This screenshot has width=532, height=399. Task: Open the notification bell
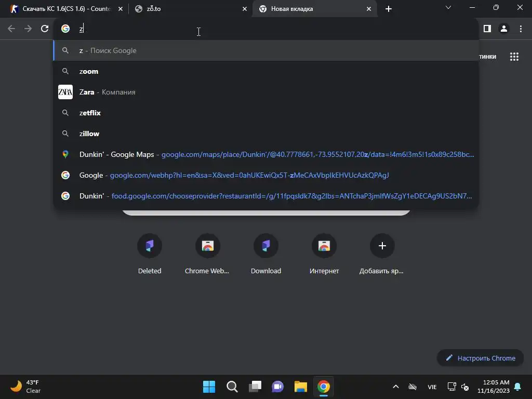click(518, 387)
